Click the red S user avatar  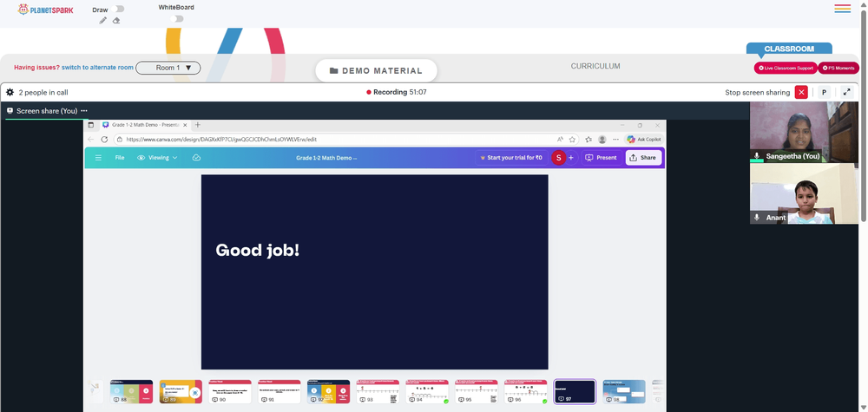click(x=558, y=158)
